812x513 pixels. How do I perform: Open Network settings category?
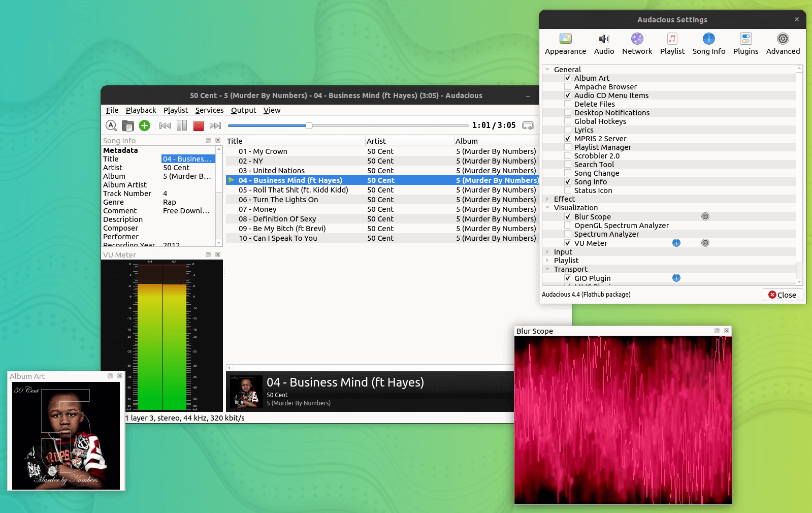(x=637, y=44)
